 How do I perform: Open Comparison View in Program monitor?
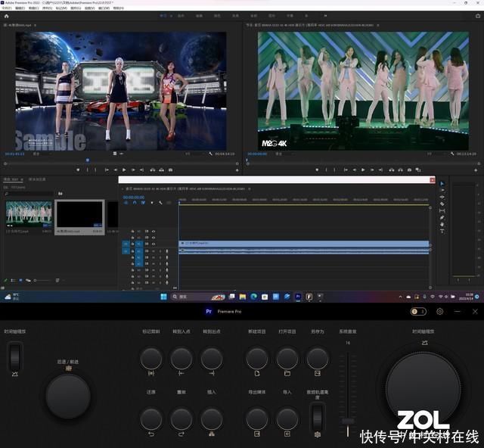click(x=418, y=170)
